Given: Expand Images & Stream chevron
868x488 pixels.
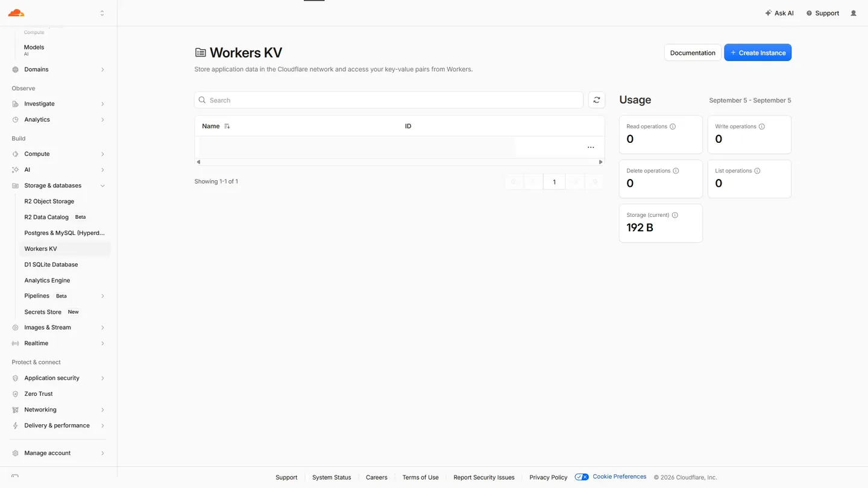Looking at the screenshot, I should tap(102, 327).
